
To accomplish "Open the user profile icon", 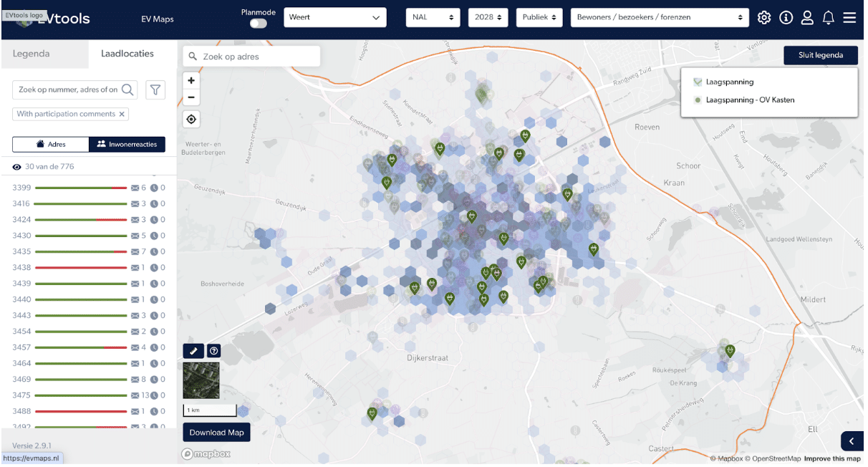I will click(807, 18).
